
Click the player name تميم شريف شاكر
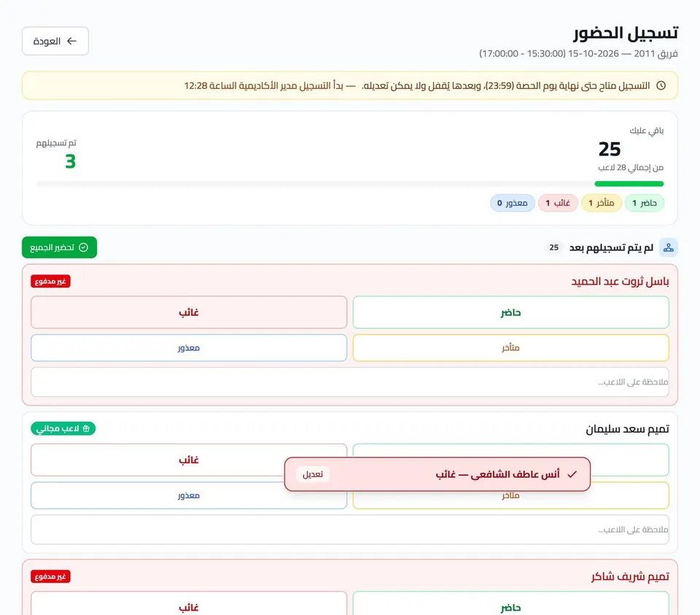click(630, 576)
